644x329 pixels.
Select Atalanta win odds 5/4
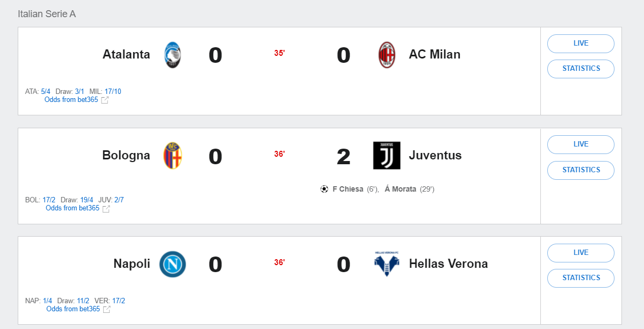pyautogui.click(x=46, y=92)
